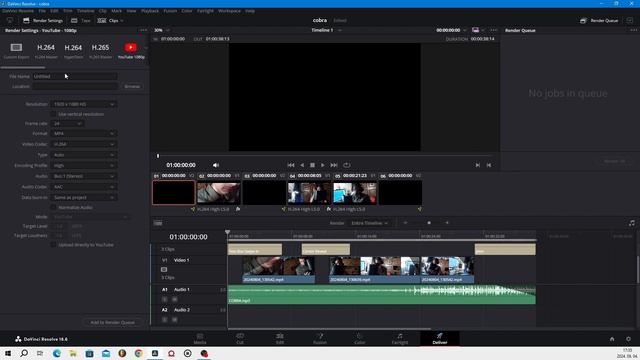Open the Help menu
The width and height of the screenshot is (640, 360).
coord(250,11)
